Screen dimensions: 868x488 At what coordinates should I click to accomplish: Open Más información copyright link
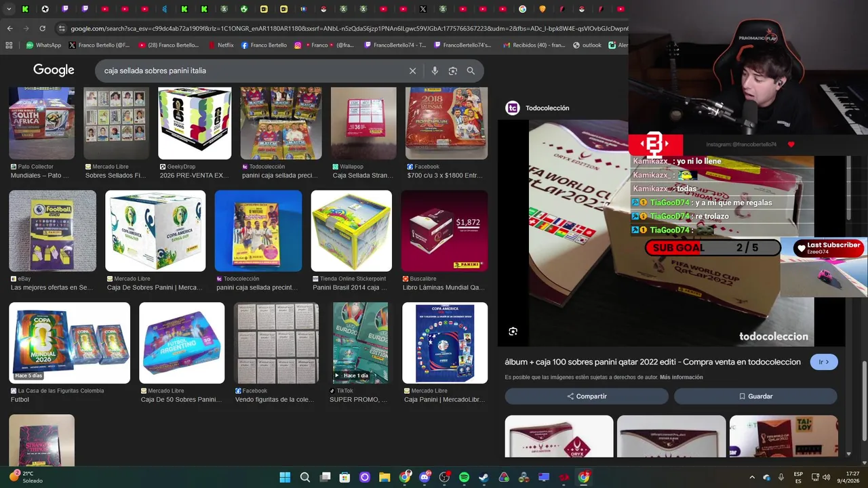pyautogui.click(x=681, y=378)
